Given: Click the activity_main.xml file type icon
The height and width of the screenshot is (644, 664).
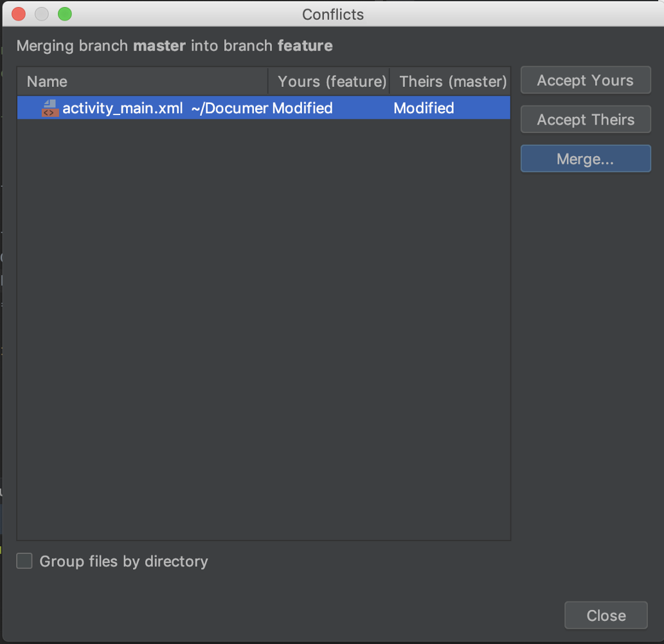Looking at the screenshot, I should point(49,108).
